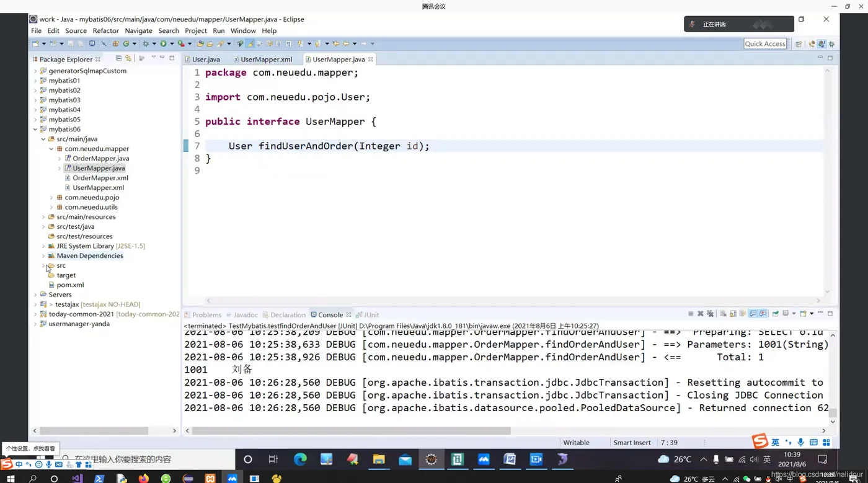Open the Display Selected Console dropdown arrow
The width and height of the screenshot is (868, 483).
point(794,314)
